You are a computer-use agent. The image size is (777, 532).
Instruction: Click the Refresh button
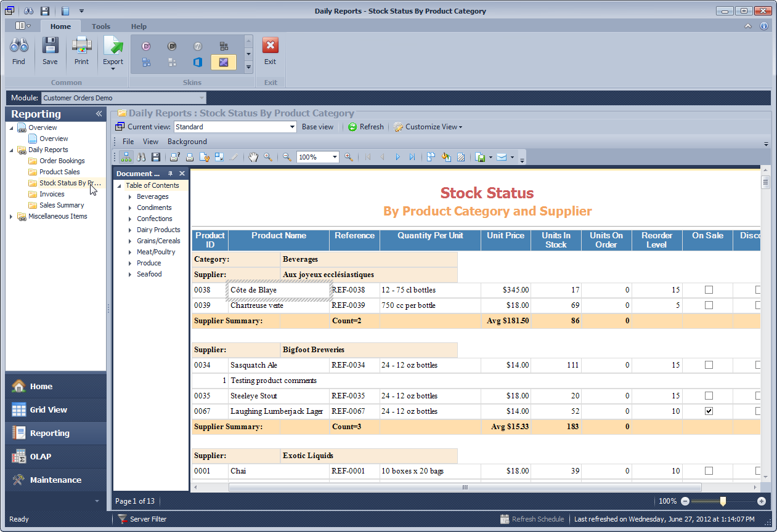coord(365,127)
